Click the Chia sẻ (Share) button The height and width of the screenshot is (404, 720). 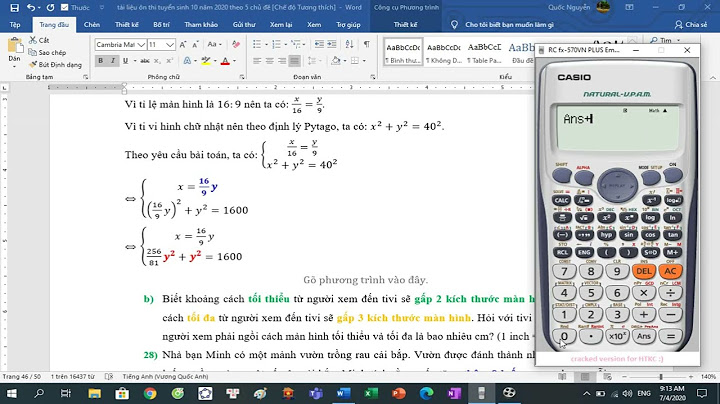point(691,24)
